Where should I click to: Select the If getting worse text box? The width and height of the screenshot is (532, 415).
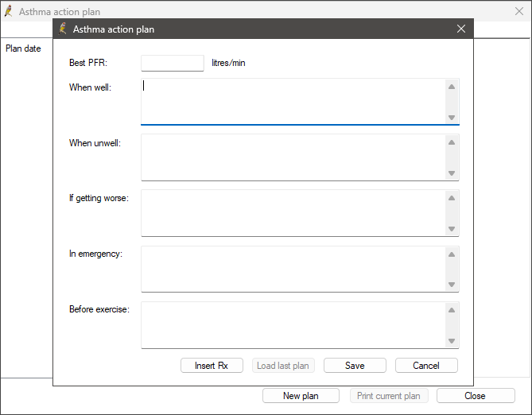tap(293, 213)
